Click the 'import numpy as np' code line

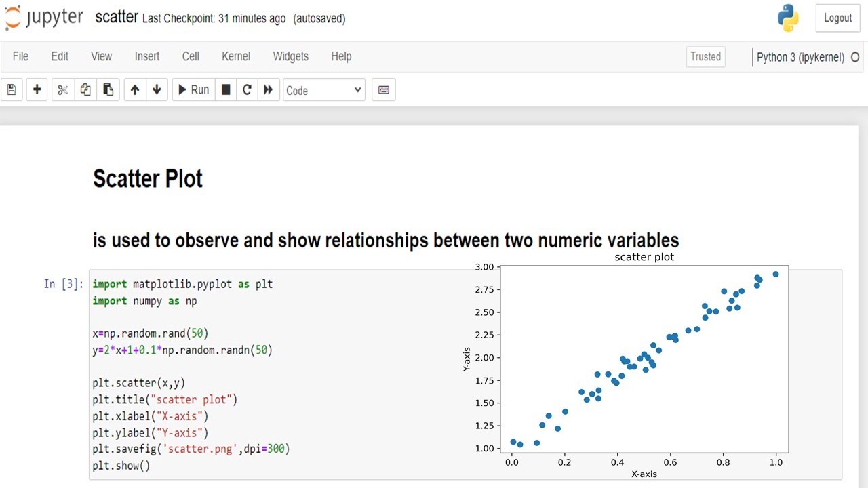point(144,300)
